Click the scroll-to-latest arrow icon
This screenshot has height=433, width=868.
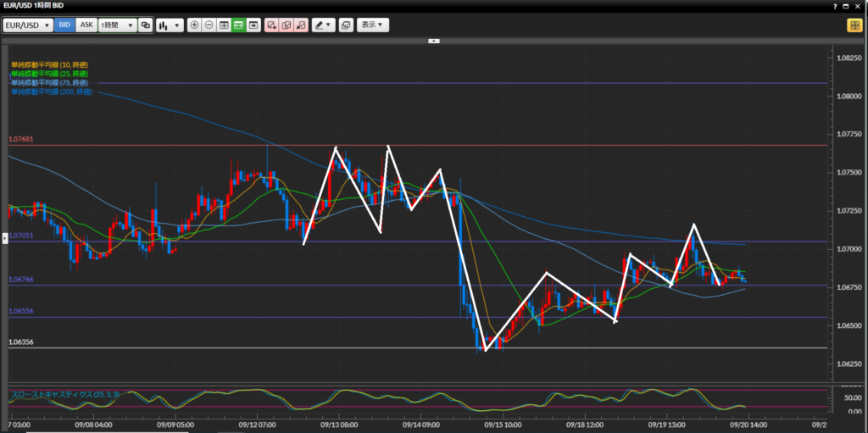click(253, 25)
